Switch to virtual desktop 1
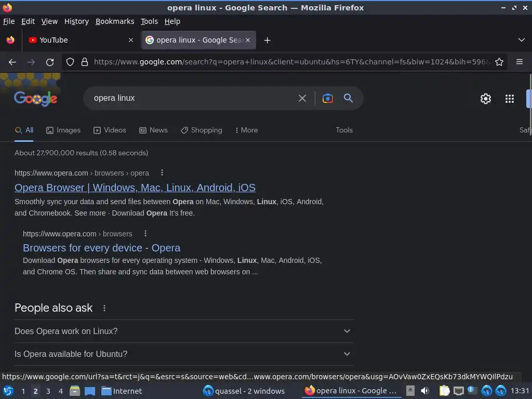The height and width of the screenshot is (399, 532). [23, 391]
